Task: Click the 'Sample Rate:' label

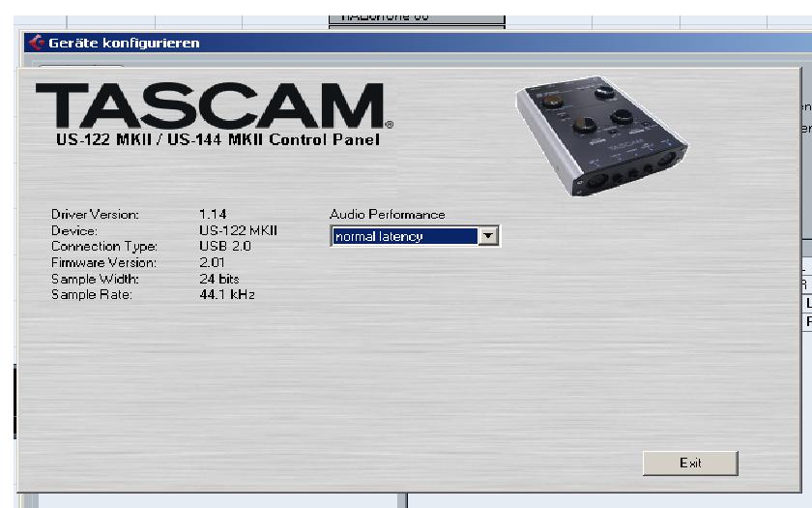Action: 92,295
